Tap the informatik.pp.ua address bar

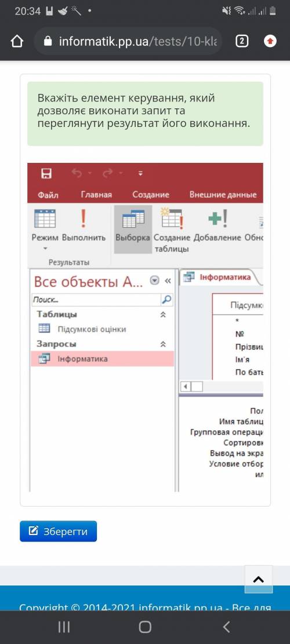(x=128, y=41)
